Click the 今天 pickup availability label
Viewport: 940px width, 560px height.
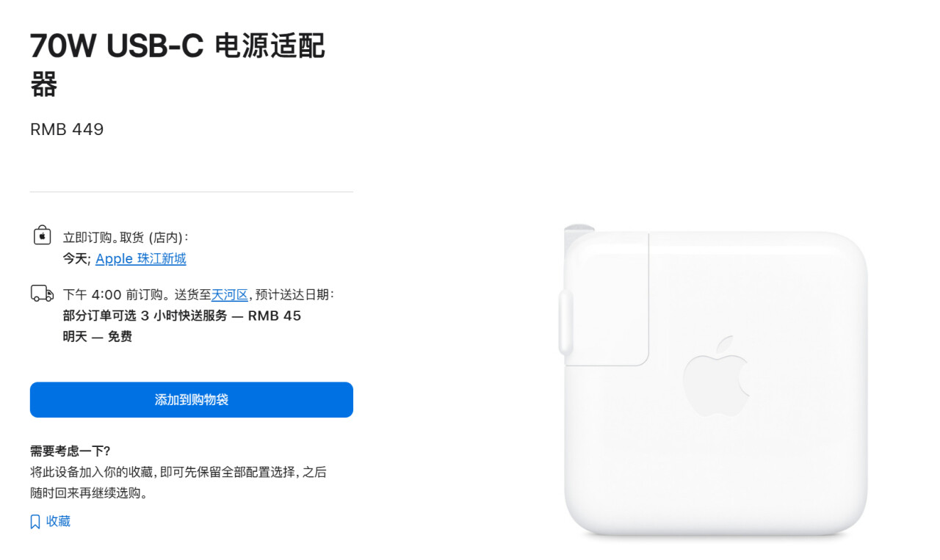[x=76, y=258]
